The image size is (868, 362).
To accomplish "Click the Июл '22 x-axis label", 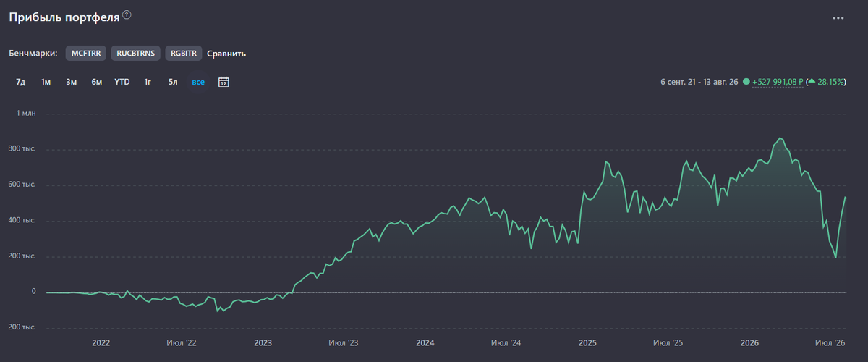I will click(181, 342).
